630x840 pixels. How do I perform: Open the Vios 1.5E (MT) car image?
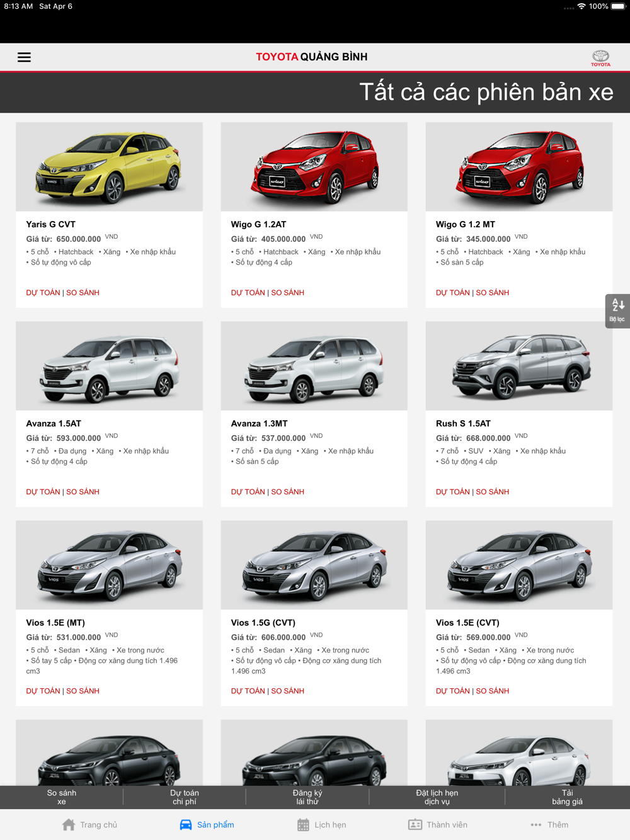click(109, 565)
